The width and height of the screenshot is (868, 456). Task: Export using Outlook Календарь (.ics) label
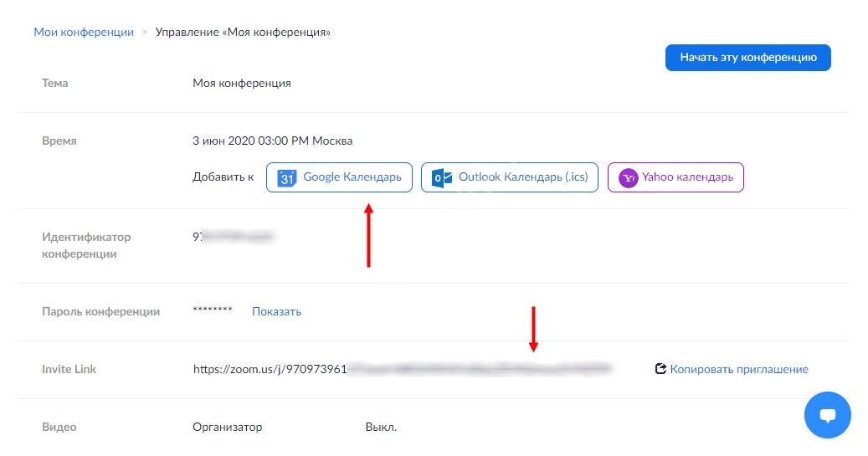(523, 177)
